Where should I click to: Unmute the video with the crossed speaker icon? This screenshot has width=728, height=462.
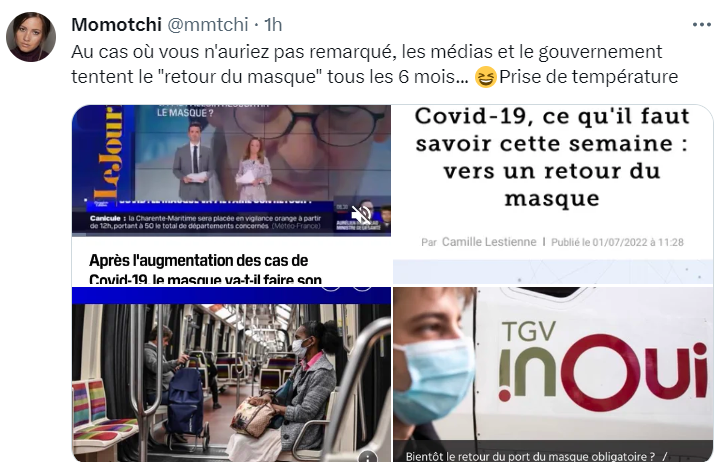[x=361, y=215]
